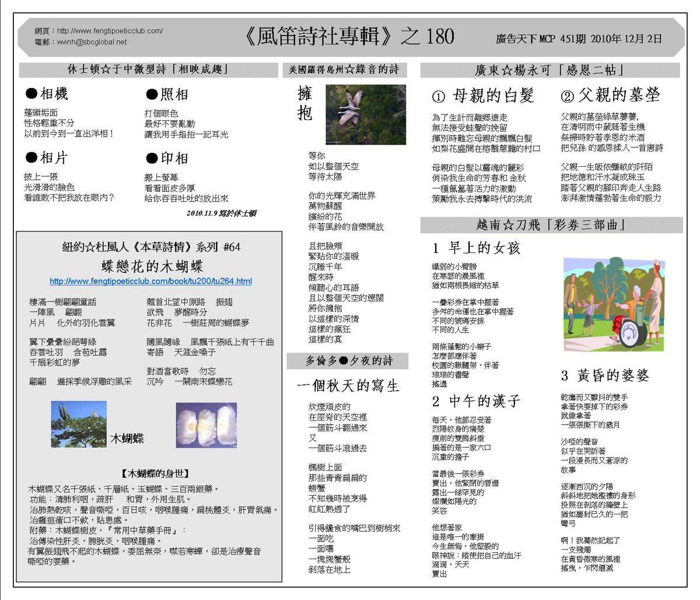The height and width of the screenshot is (600, 700).
Task: Click the white winged seeds photo
Action: (206, 426)
